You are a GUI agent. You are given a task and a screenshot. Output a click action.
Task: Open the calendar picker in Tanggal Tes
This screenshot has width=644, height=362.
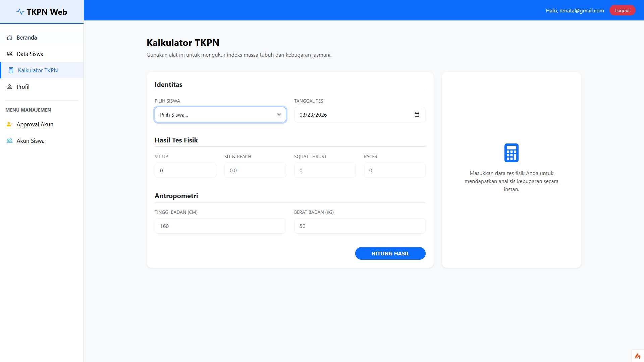point(417,115)
